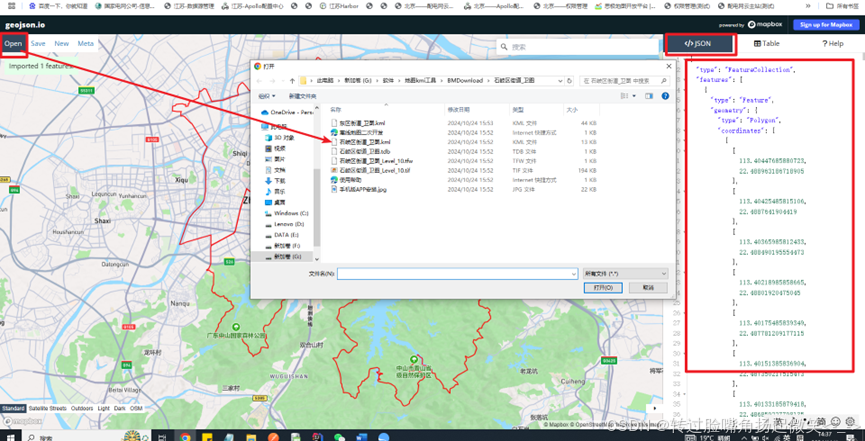Show more bookmarks chevron
This screenshot has height=441, width=865.
[x=809, y=6]
